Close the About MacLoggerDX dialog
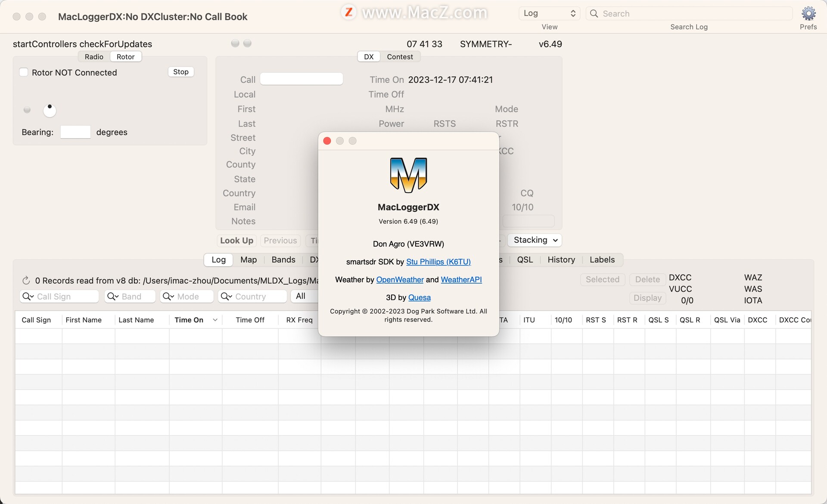Viewport: 827px width, 504px height. point(327,141)
